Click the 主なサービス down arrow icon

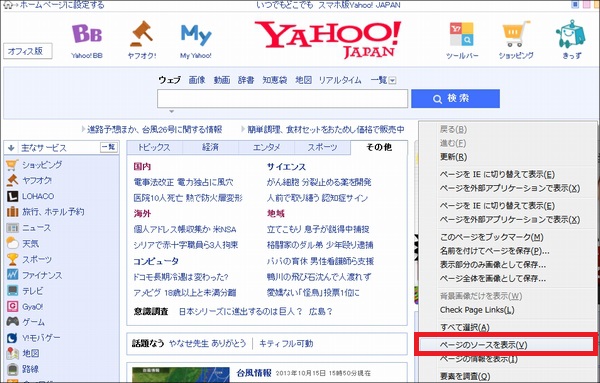(x=11, y=148)
